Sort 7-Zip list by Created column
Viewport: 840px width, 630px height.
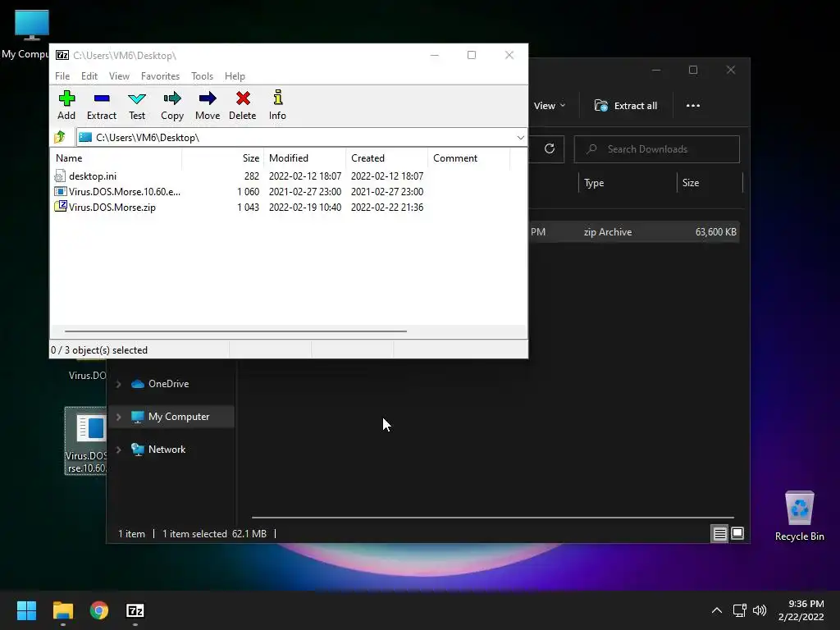coord(387,158)
